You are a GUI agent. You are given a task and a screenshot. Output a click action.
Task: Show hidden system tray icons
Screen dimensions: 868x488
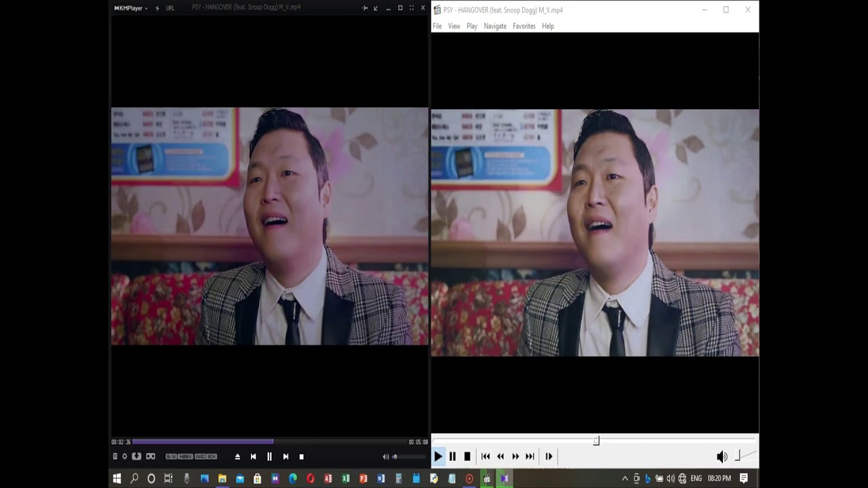[x=625, y=479]
